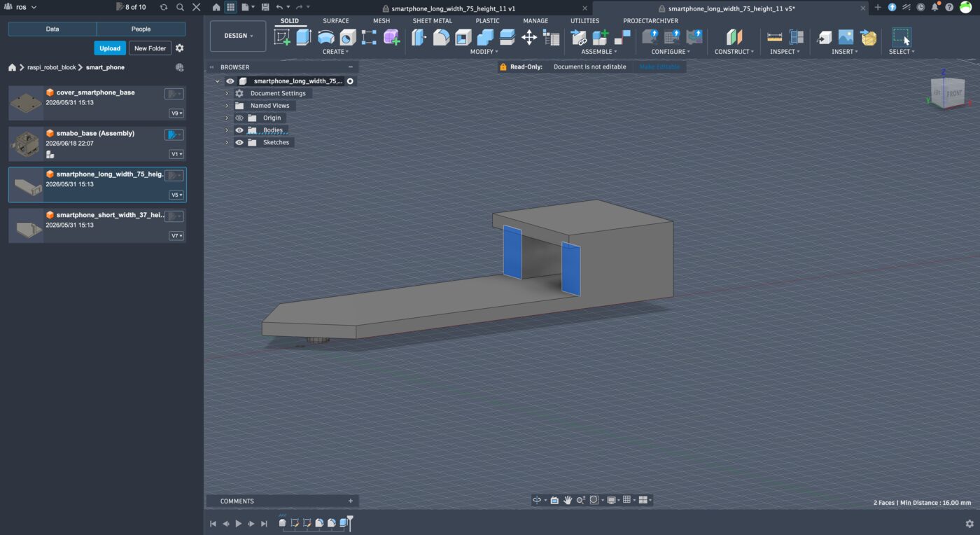Select the Measure tool in Inspect
This screenshot has width=980, height=535.
775,37
